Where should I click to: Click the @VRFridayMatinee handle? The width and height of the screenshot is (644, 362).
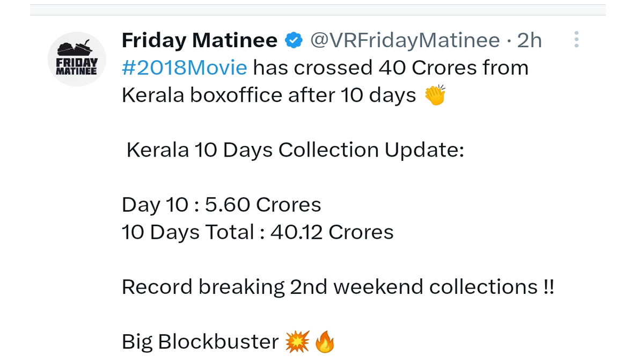coord(405,40)
